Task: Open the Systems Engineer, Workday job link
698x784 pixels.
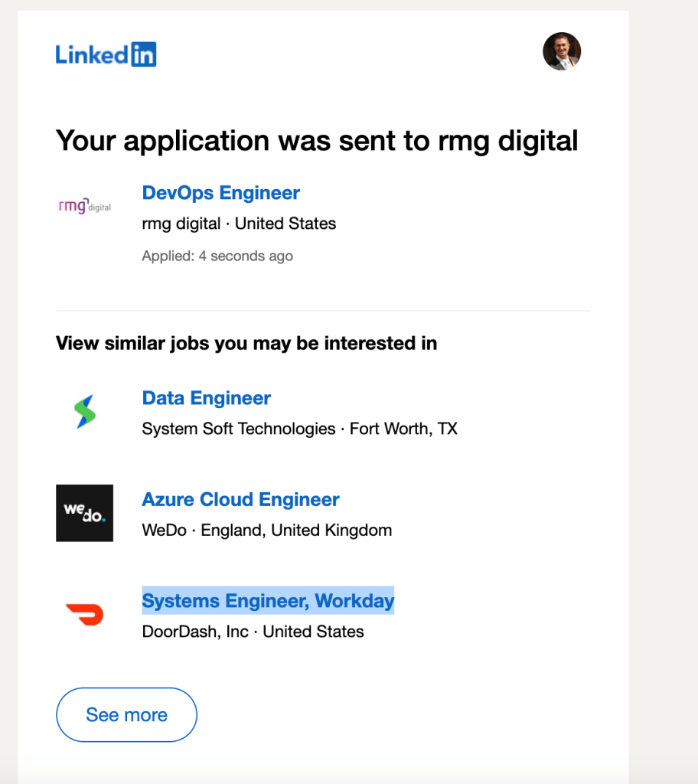Action: pyautogui.click(x=268, y=601)
